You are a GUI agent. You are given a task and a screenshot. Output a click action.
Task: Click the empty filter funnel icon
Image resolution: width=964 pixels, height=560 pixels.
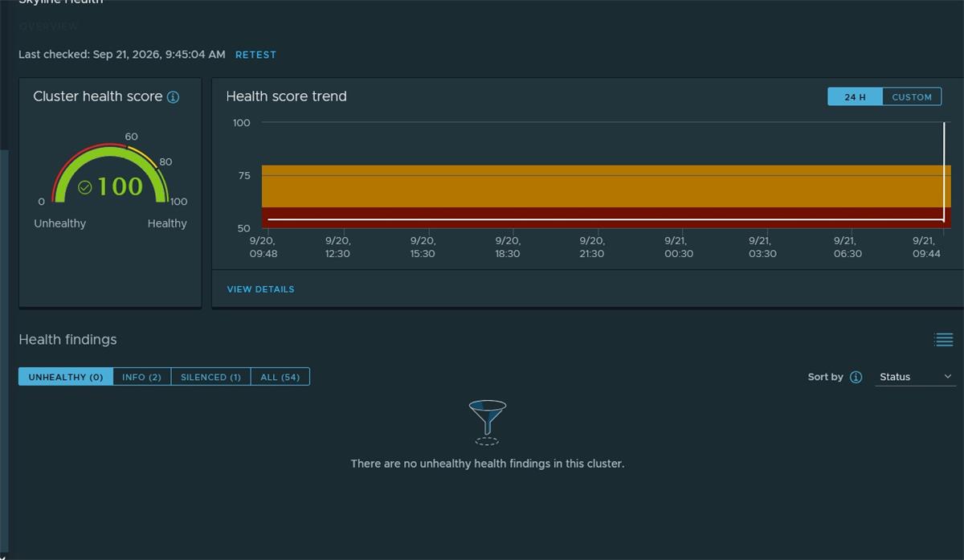coord(488,422)
